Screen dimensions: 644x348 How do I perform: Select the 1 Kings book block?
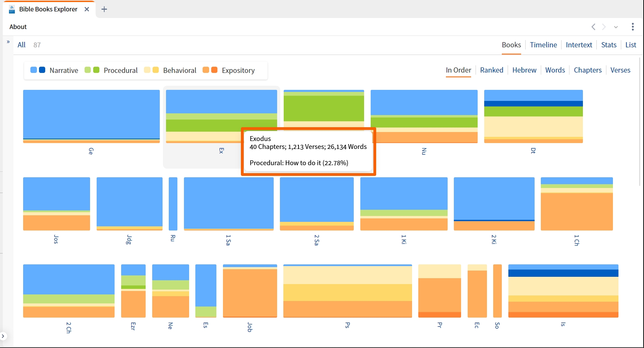click(404, 204)
